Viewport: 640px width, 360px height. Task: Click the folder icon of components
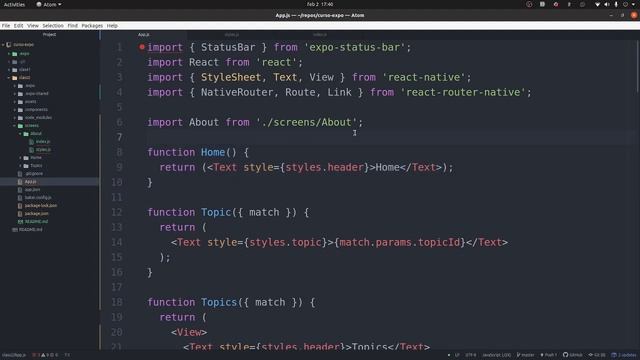click(20, 109)
